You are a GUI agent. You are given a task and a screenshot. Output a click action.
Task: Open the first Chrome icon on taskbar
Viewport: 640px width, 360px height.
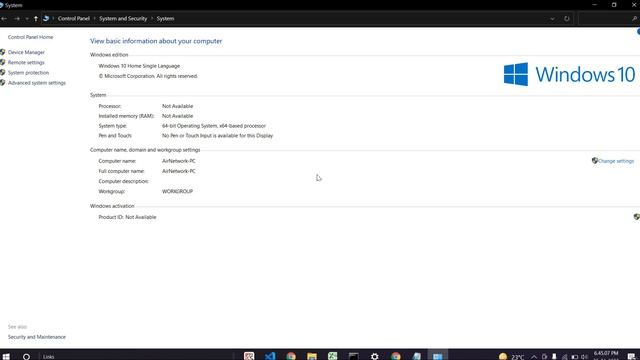coord(291,356)
